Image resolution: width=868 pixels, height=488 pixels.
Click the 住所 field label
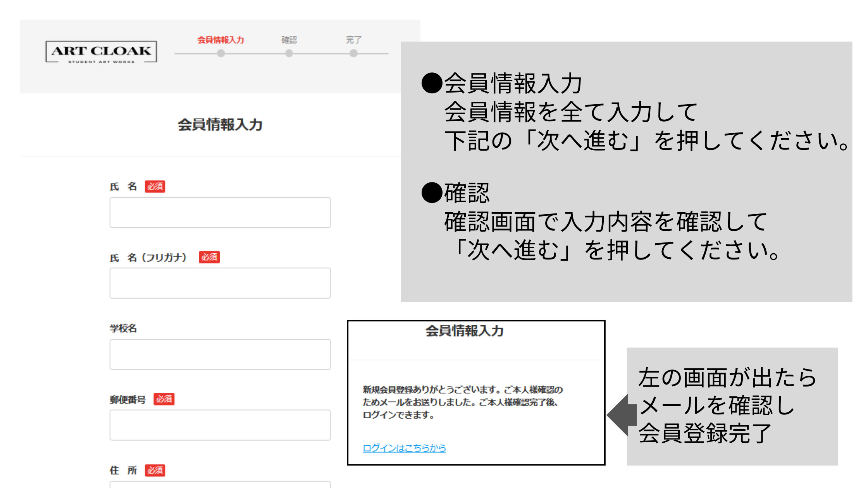point(123,470)
